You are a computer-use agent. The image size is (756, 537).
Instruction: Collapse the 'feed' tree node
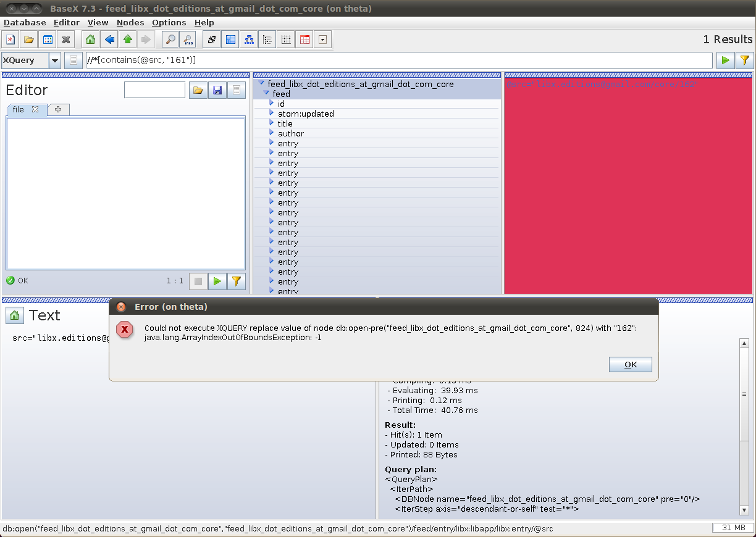[x=267, y=94]
